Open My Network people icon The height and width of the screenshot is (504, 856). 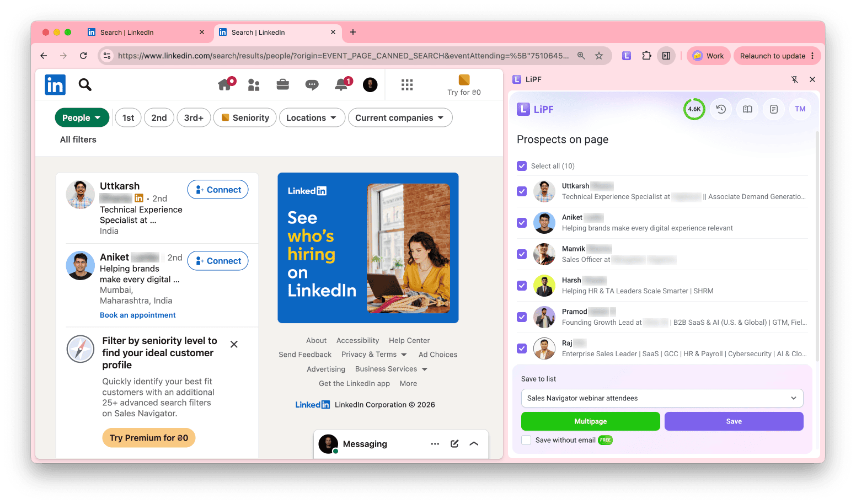[x=254, y=84]
